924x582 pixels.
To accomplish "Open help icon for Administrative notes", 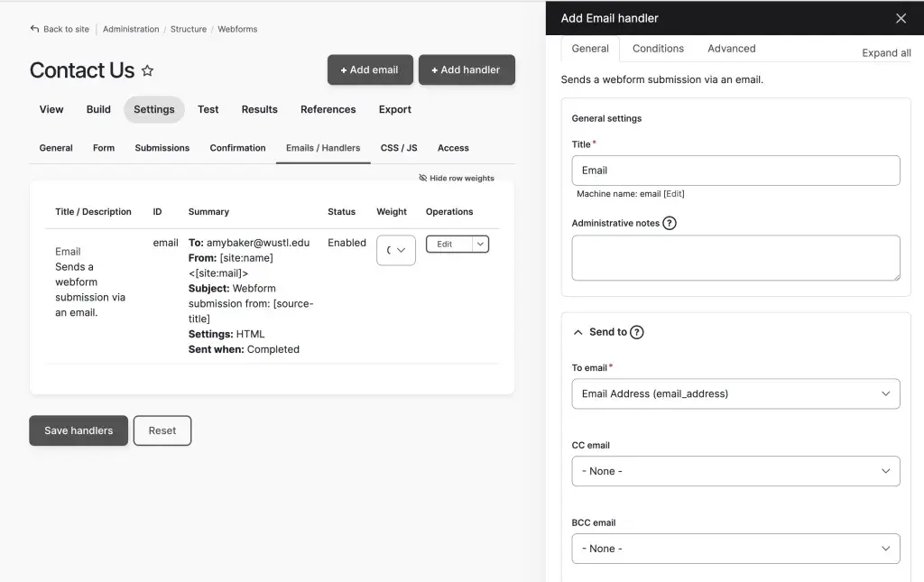I will [670, 223].
